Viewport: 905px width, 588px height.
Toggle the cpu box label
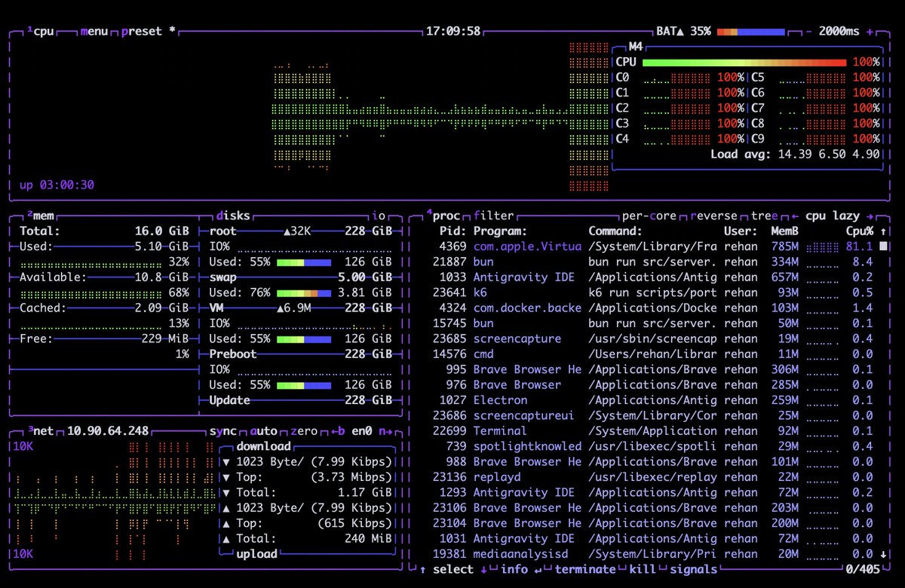tap(41, 32)
